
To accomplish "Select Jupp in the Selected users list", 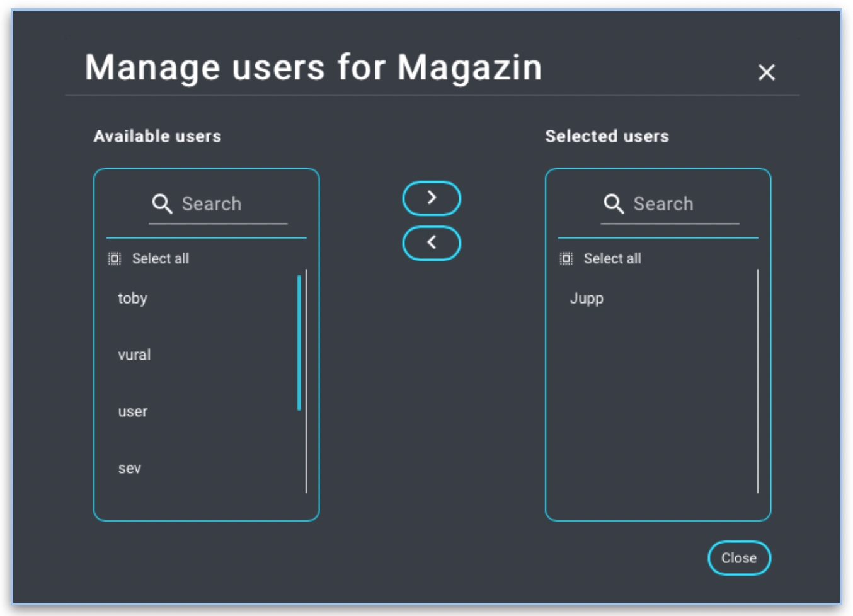I will [587, 299].
